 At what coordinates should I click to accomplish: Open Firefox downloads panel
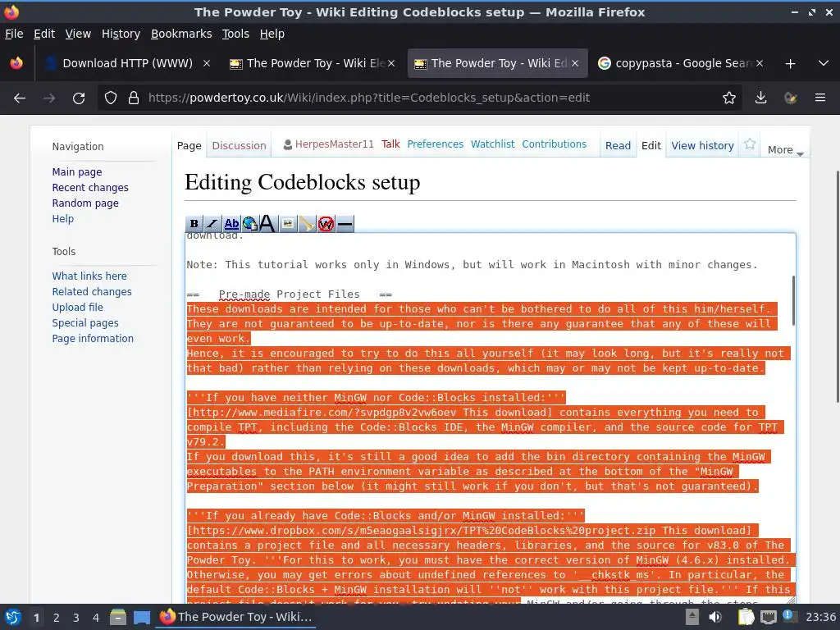click(760, 98)
